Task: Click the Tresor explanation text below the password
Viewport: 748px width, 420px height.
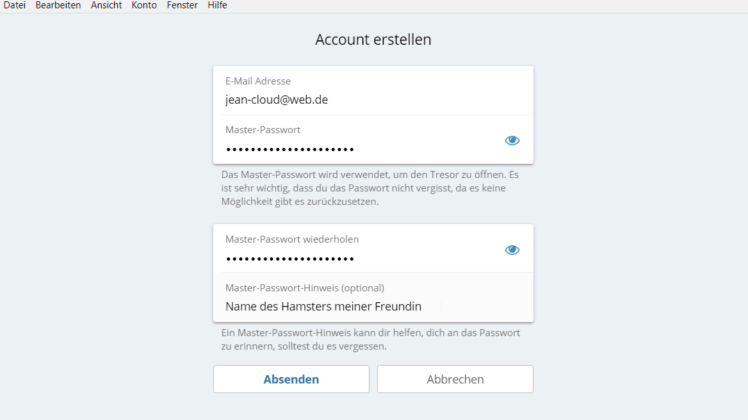Action: point(370,188)
